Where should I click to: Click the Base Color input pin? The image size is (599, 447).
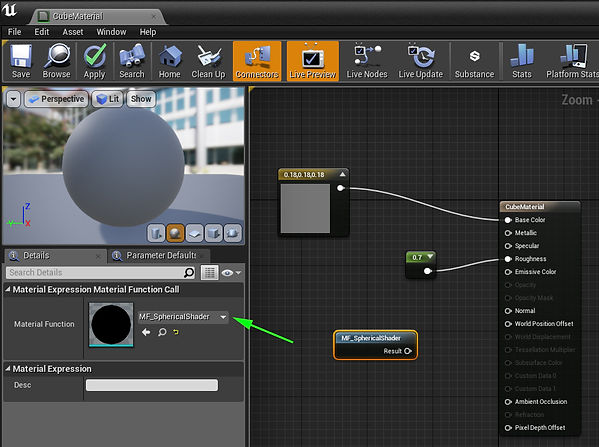pos(508,220)
